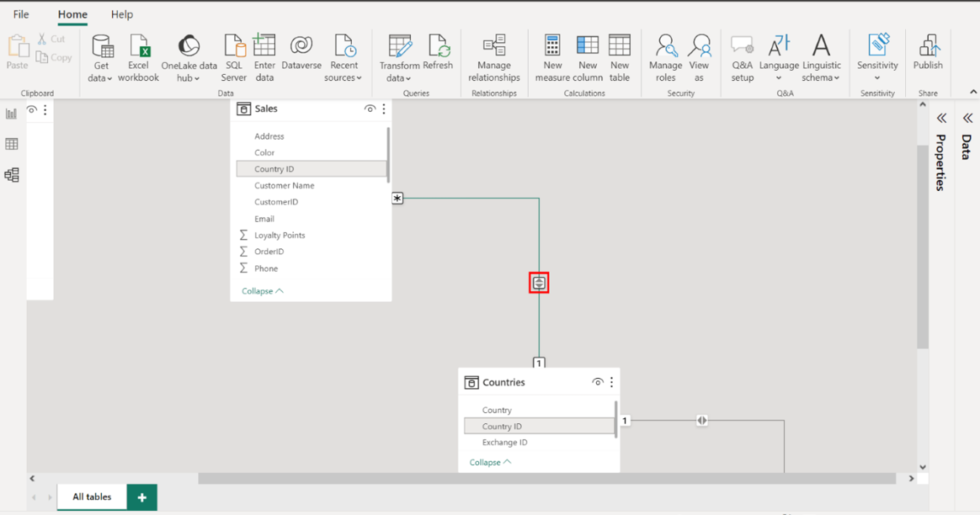
Task: Click the horizontal scrollbar at the bottom
Action: [x=547, y=478]
